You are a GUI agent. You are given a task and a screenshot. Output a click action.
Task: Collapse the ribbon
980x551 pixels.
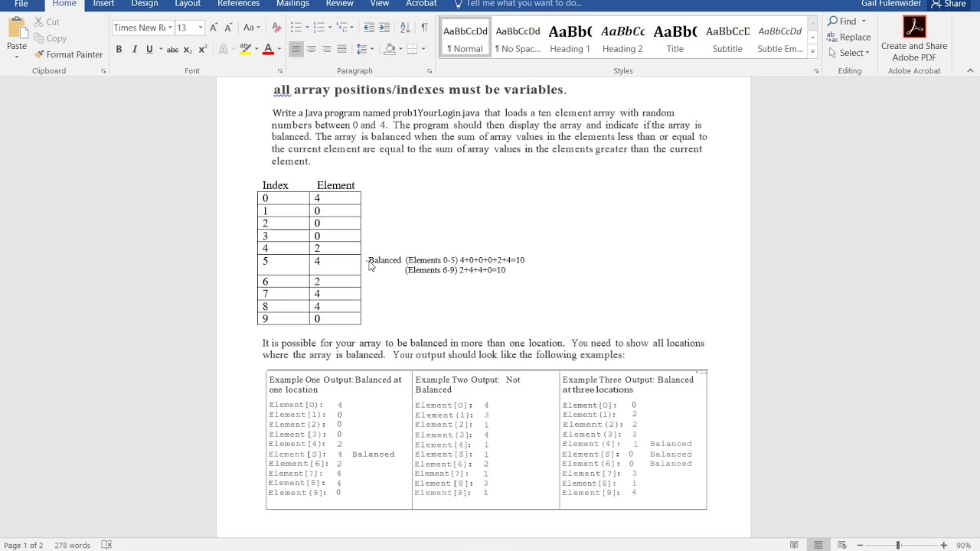coord(970,71)
